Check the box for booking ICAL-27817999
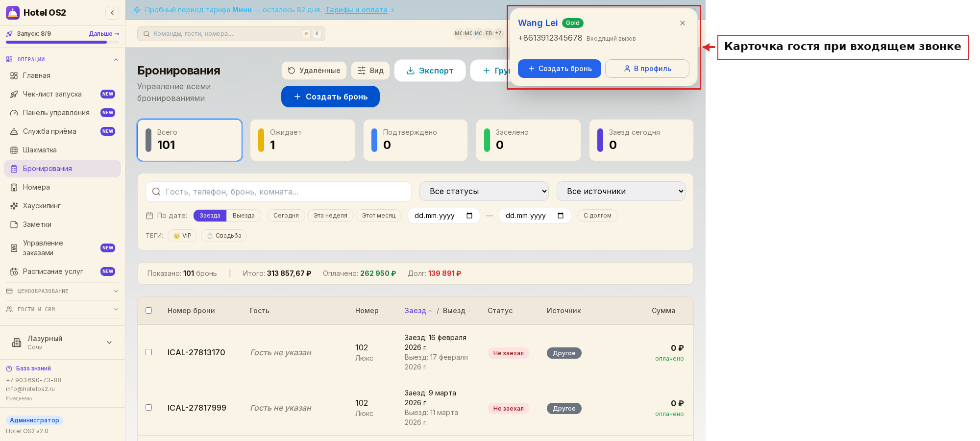Screen dimensions: 980x441 149,407
